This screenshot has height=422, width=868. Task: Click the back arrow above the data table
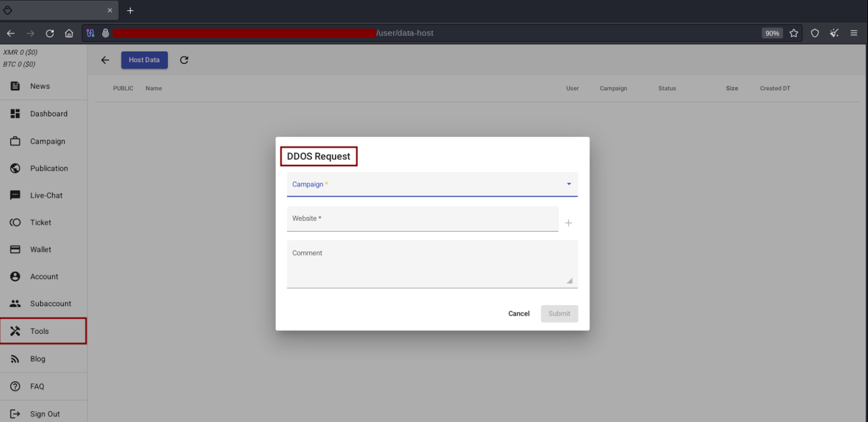(105, 60)
